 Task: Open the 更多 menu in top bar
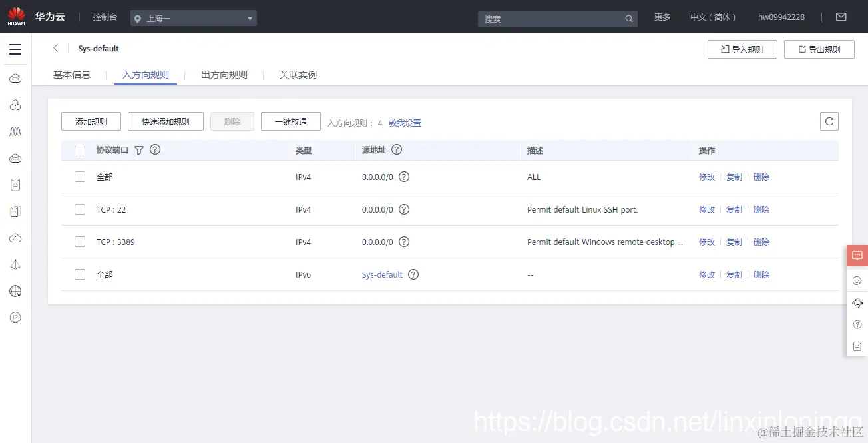[662, 17]
